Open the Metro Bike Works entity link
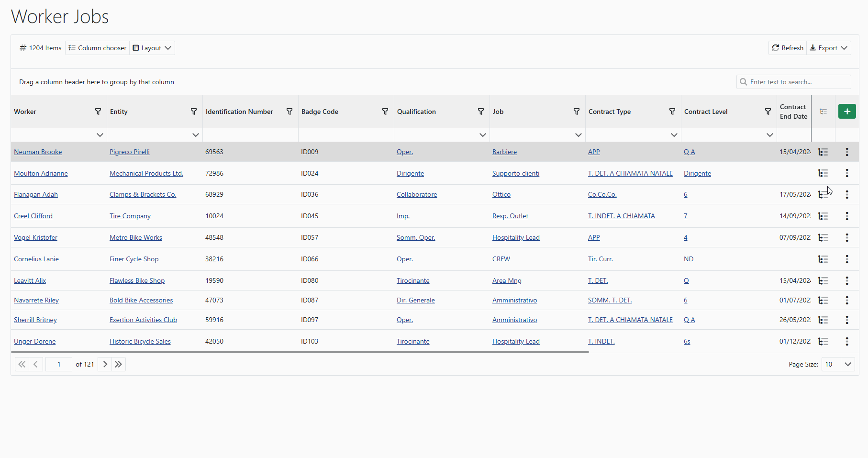The image size is (868, 458). tap(135, 237)
